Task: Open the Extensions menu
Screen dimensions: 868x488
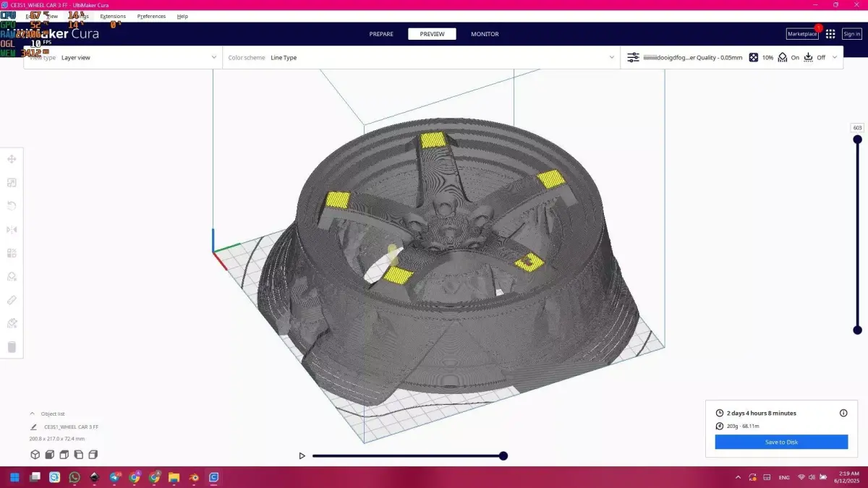Action: 112,16
